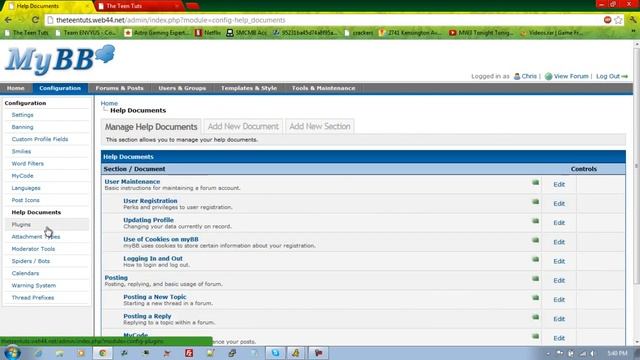640x360 pixels.
Task: Click Edit for User Registration document
Action: [x=559, y=204]
